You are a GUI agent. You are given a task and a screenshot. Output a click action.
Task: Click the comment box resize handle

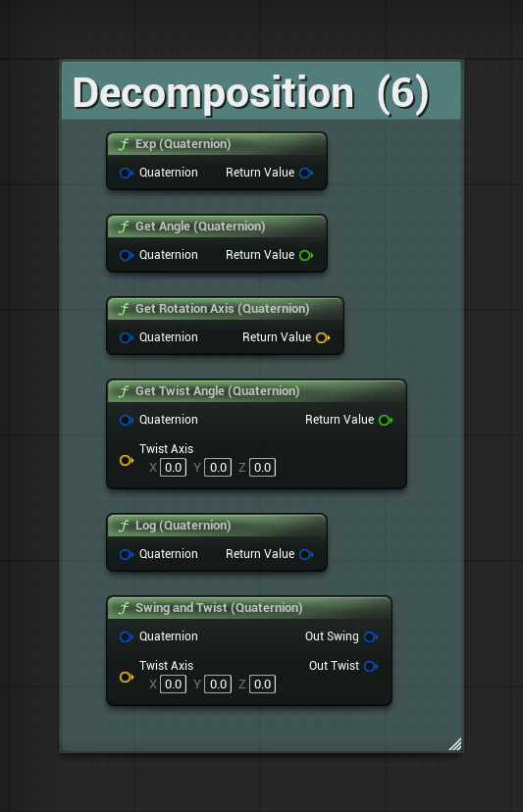pyautogui.click(x=455, y=744)
